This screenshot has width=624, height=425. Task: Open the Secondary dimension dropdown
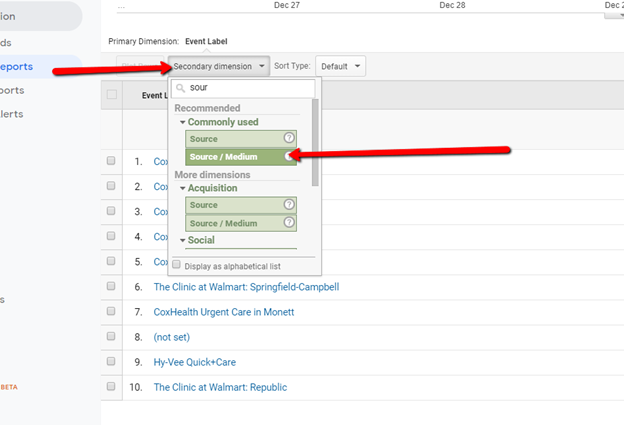click(x=219, y=66)
